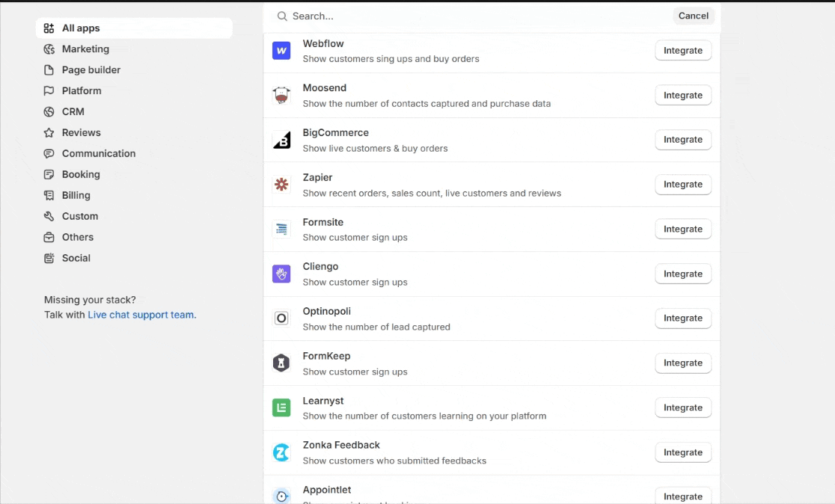This screenshot has height=504, width=835.
Task: Focus the Search apps field
Action: 471,16
